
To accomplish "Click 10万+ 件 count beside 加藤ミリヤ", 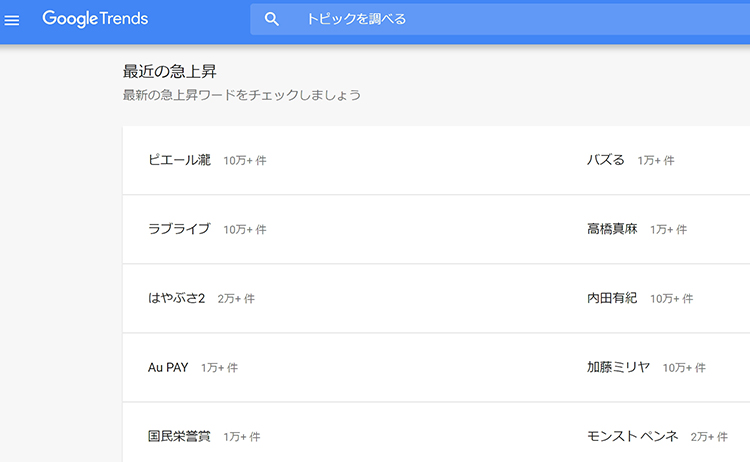I will (684, 368).
